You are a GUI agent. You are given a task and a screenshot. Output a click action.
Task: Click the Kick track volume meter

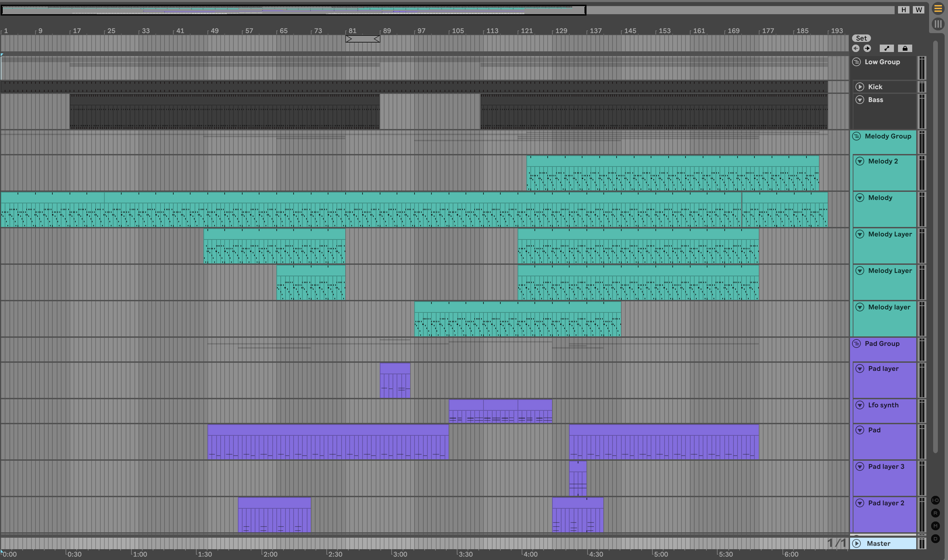(922, 87)
